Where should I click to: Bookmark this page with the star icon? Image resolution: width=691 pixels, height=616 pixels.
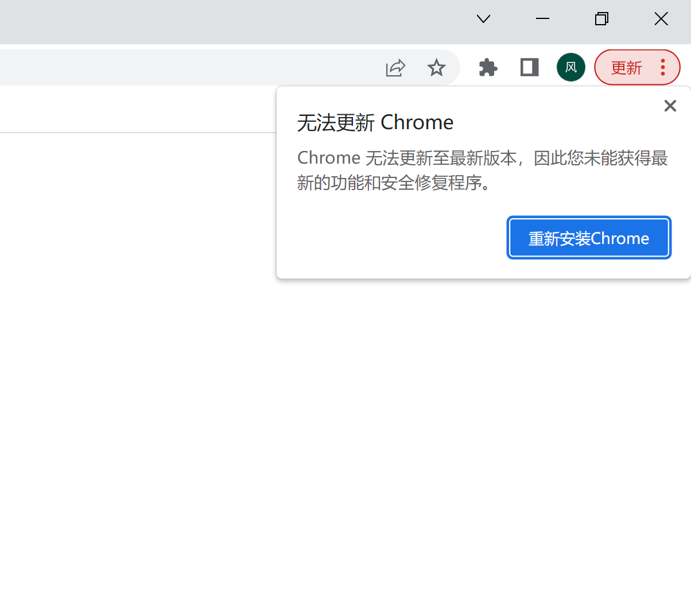436,67
